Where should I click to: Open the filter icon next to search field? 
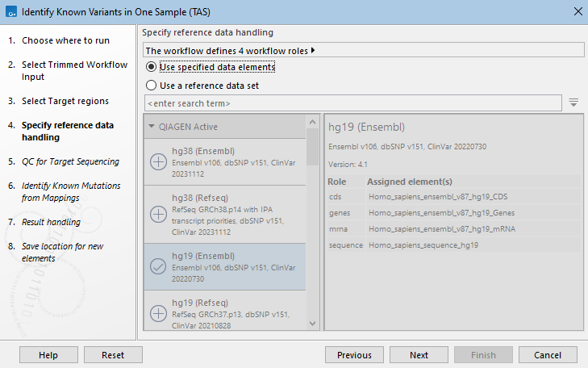tap(573, 102)
